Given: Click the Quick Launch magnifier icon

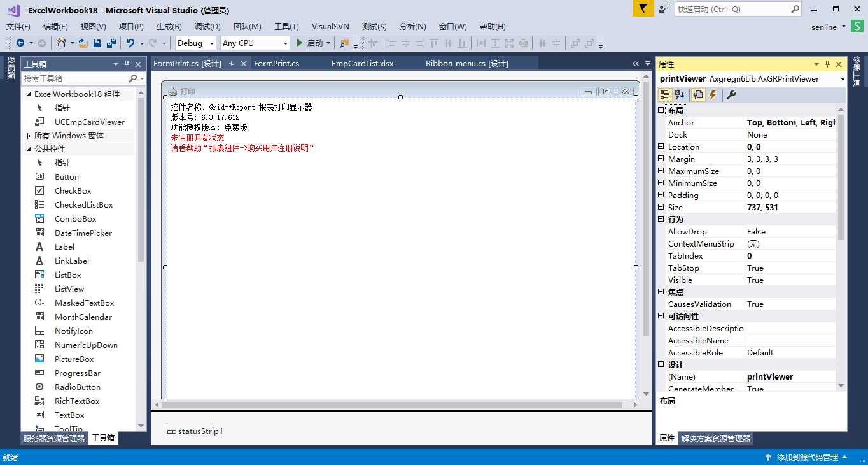Looking at the screenshot, I should coord(795,9).
